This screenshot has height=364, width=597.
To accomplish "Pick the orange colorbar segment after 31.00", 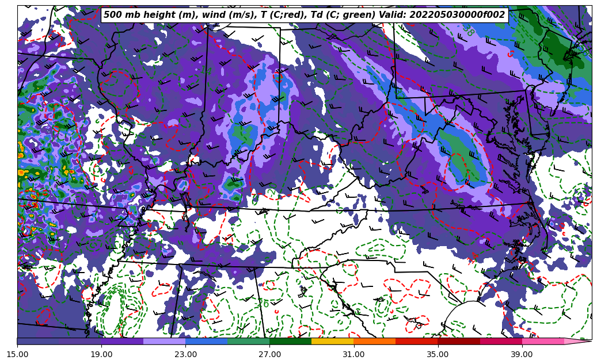I will click(375, 341).
